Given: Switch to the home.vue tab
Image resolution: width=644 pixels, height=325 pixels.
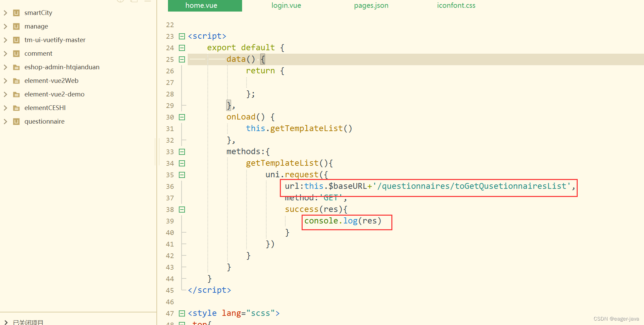Looking at the screenshot, I should [x=205, y=6].
